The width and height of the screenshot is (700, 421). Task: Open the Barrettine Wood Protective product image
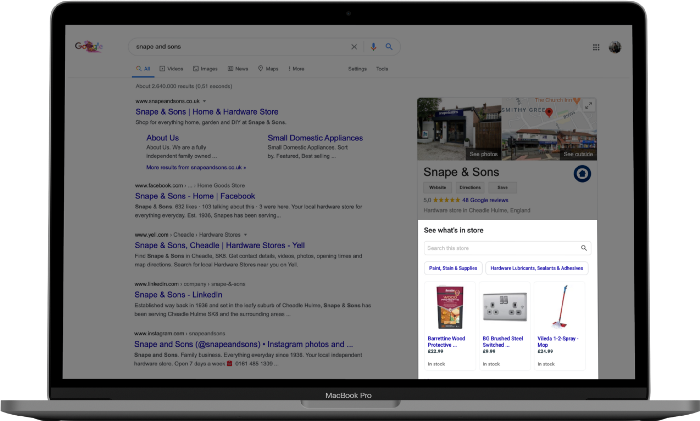(x=450, y=308)
